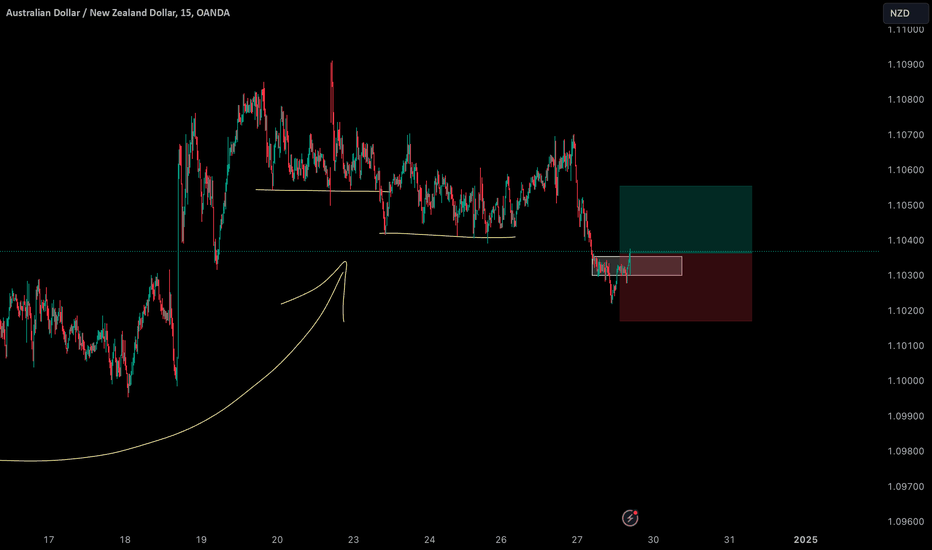Screen dimensions: 932x550
Task: Select the red stop-loss zone of the position
Action: click(x=686, y=287)
